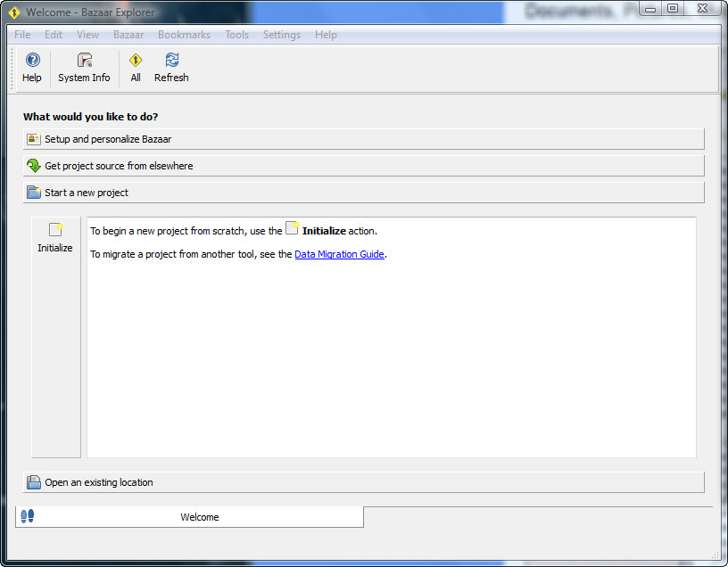Screen dimensions: 728x567
Task: Open the Tools menu
Action: point(236,35)
